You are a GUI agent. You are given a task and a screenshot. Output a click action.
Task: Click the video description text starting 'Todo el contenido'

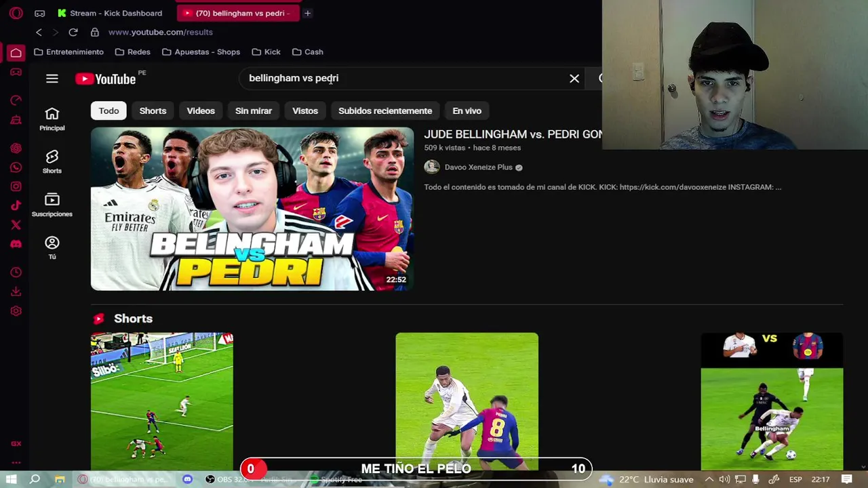(x=602, y=187)
